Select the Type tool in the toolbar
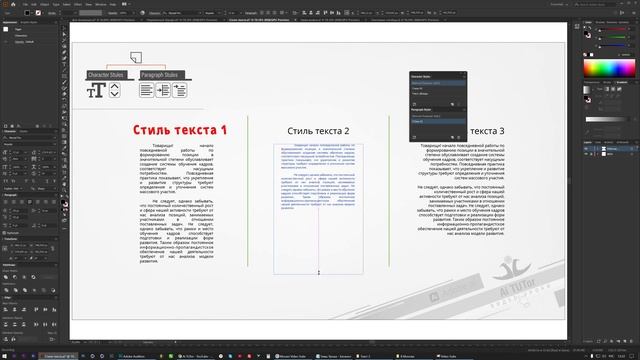The height and width of the screenshot is (360, 640). point(64,64)
